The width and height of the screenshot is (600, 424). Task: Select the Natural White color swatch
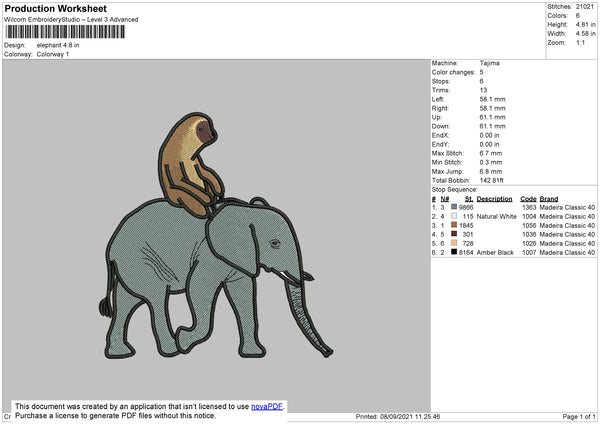click(454, 216)
